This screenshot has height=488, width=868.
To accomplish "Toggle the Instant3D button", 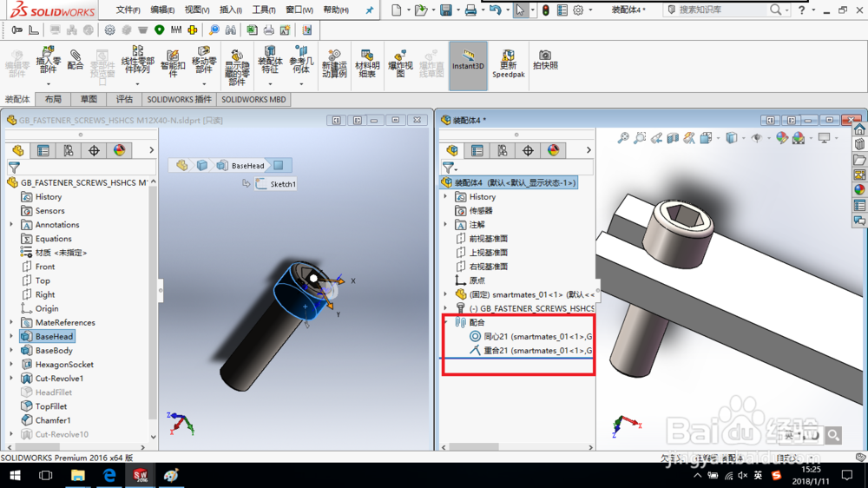I will coord(469,65).
